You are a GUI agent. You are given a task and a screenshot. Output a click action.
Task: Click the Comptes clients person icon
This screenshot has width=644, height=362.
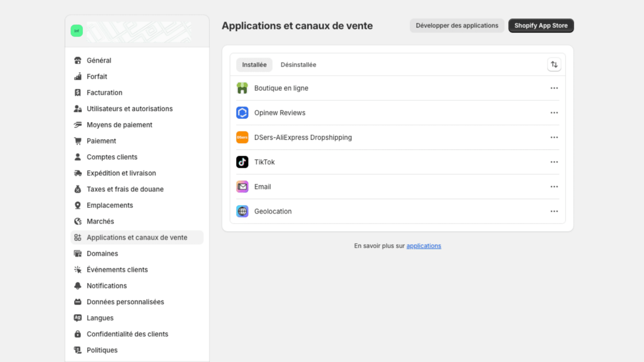(78, 157)
